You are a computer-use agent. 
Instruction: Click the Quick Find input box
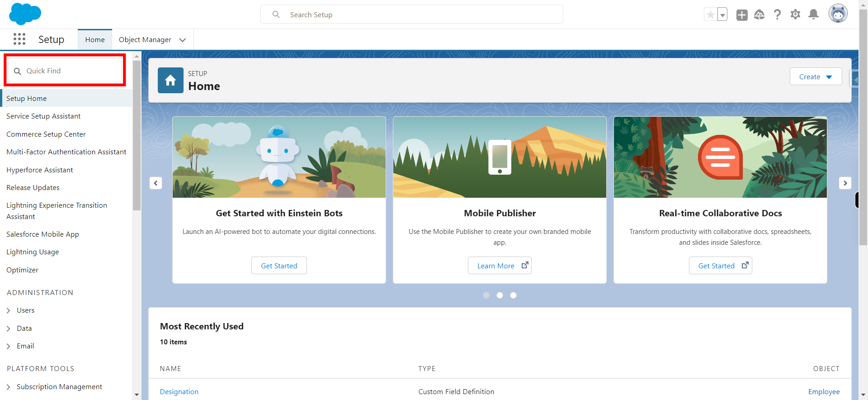pos(65,71)
